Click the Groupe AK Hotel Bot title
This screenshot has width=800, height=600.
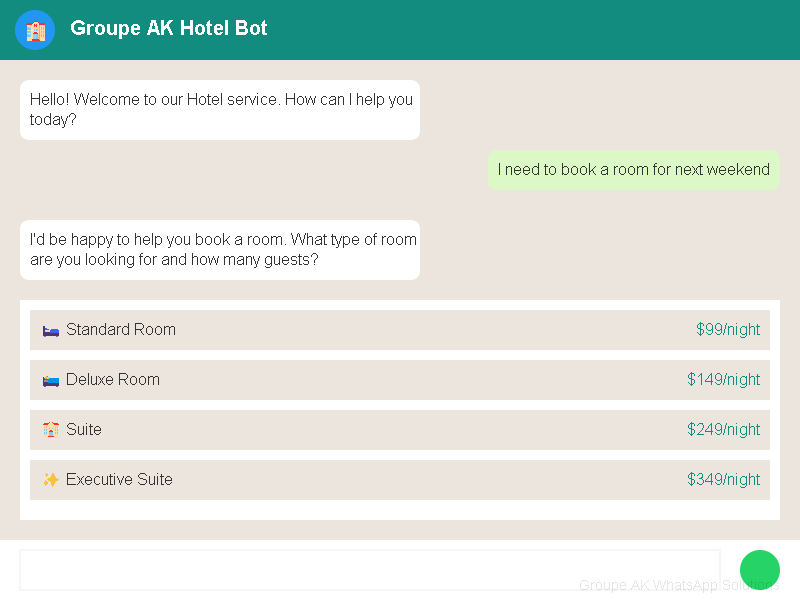pyautogui.click(x=168, y=29)
